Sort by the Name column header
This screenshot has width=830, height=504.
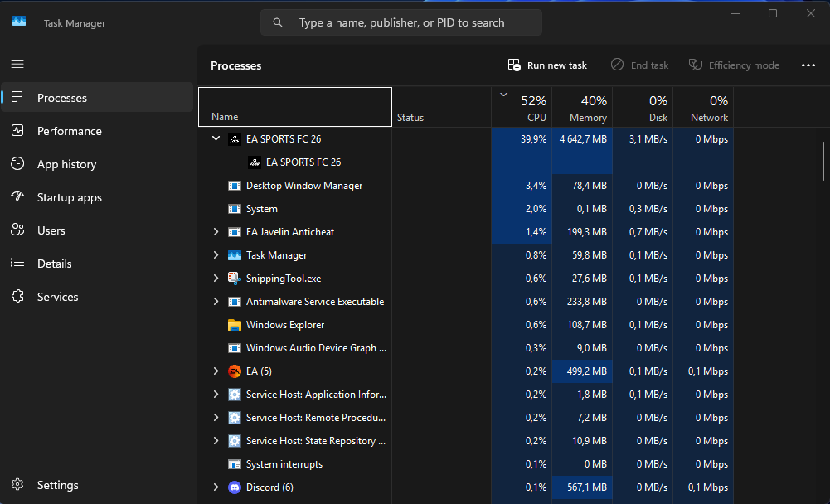295,108
